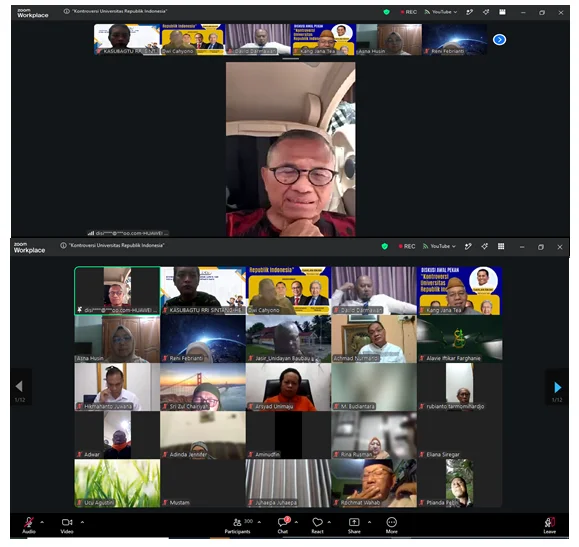Click the green encryption shield icon in lower window
Image resolution: width=579 pixels, height=547 pixels.
384,246
